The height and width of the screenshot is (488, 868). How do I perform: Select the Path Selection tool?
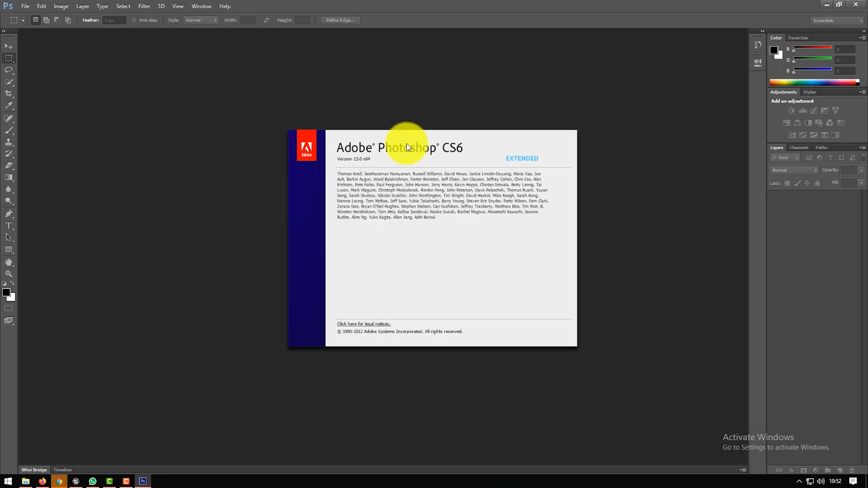coord(9,237)
